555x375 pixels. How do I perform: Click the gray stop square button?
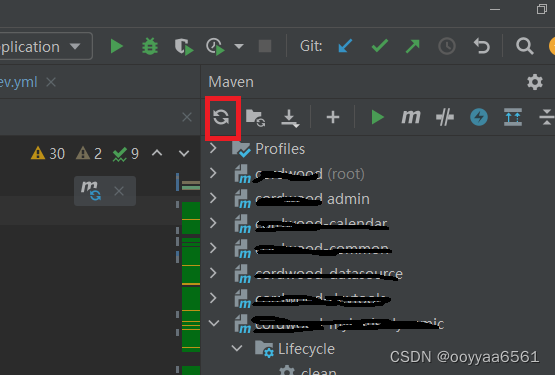click(265, 46)
